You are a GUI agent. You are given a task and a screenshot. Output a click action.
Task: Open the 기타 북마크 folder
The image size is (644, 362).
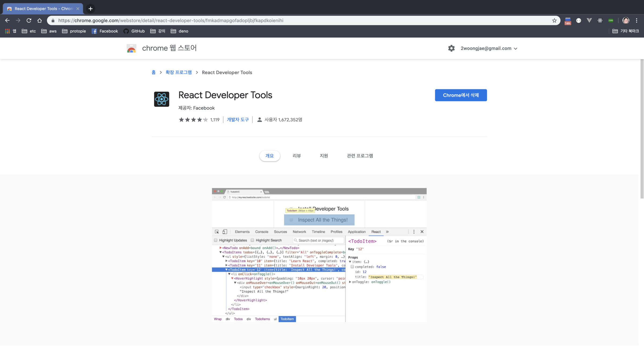pyautogui.click(x=625, y=31)
